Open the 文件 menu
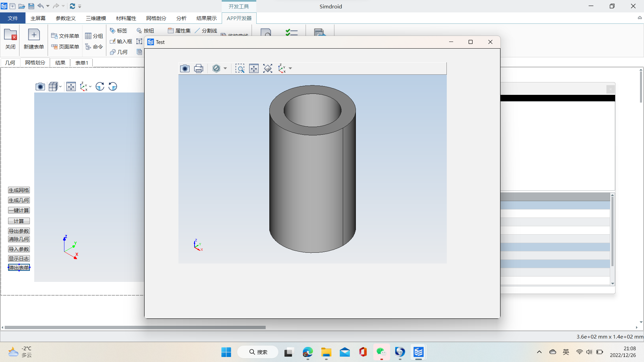Screen dimensions: 644x362 click(13, 18)
